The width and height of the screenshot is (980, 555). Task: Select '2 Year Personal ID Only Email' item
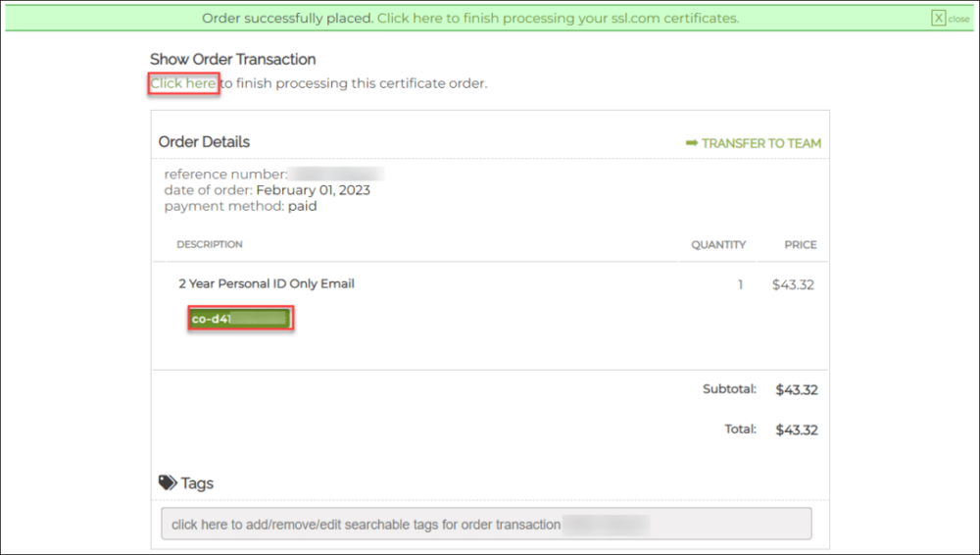pos(267,283)
